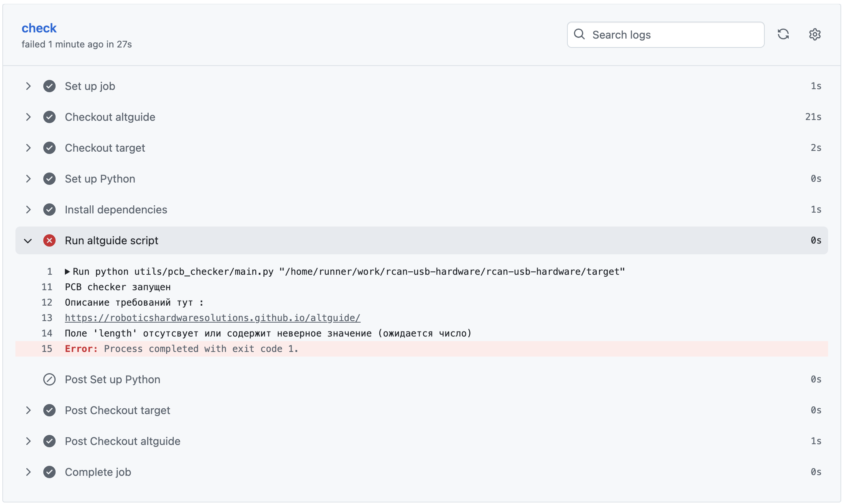Click the success checkmark for Set up job
The width and height of the screenshot is (859, 504).
point(49,86)
